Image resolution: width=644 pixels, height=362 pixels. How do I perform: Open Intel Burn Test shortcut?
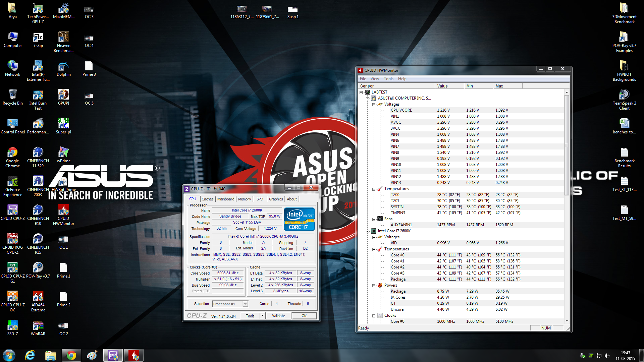tap(38, 99)
